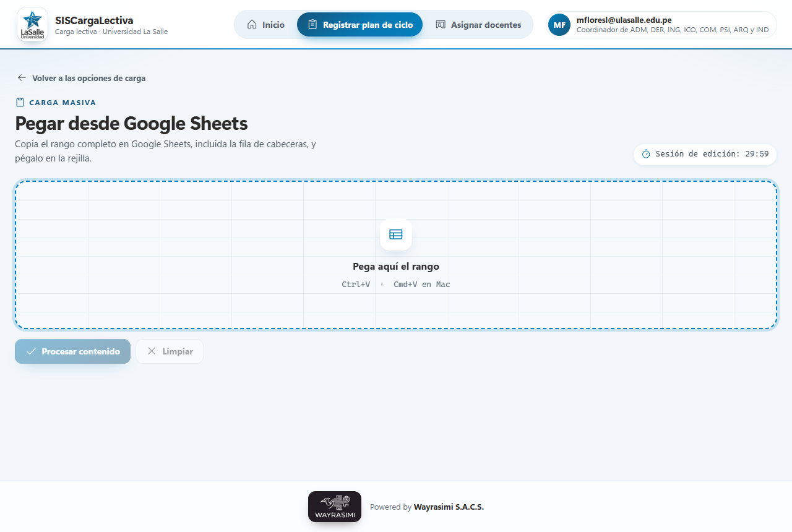Click the table icon in the paste area
Viewport: 792px width, 532px height.
coord(396,234)
